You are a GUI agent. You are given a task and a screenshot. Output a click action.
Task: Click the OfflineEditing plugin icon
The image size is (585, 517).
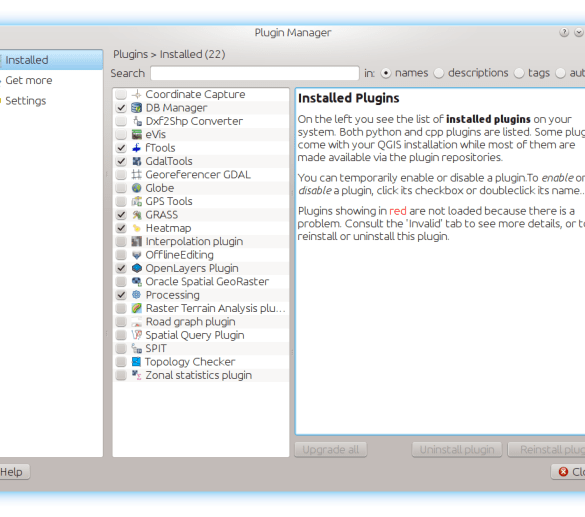click(137, 255)
